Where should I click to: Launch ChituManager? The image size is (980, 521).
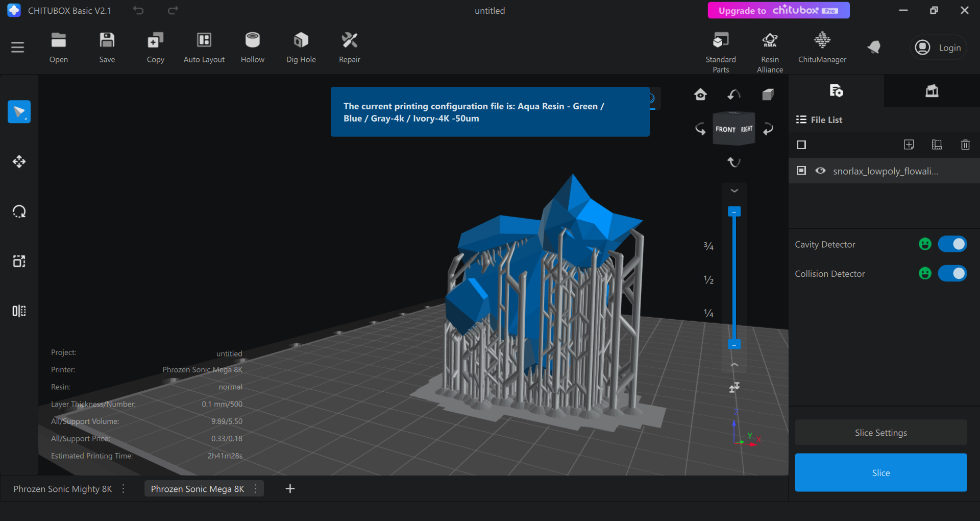click(x=822, y=48)
